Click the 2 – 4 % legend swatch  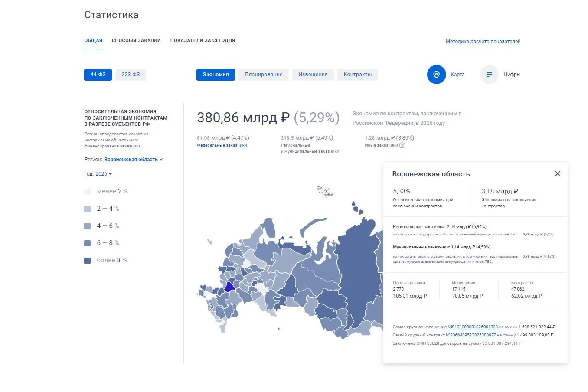(x=87, y=209)
